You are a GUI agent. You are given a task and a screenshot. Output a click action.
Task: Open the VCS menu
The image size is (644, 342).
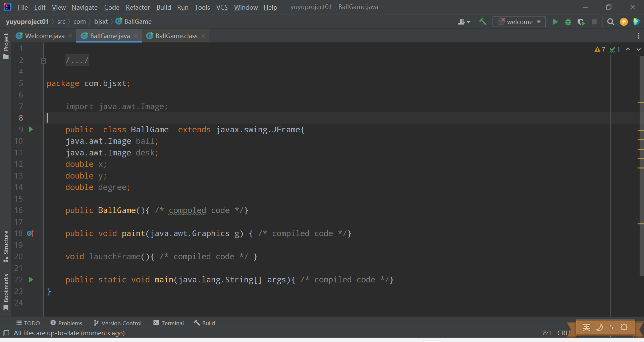pyautogui.click(x=222, y=7)
